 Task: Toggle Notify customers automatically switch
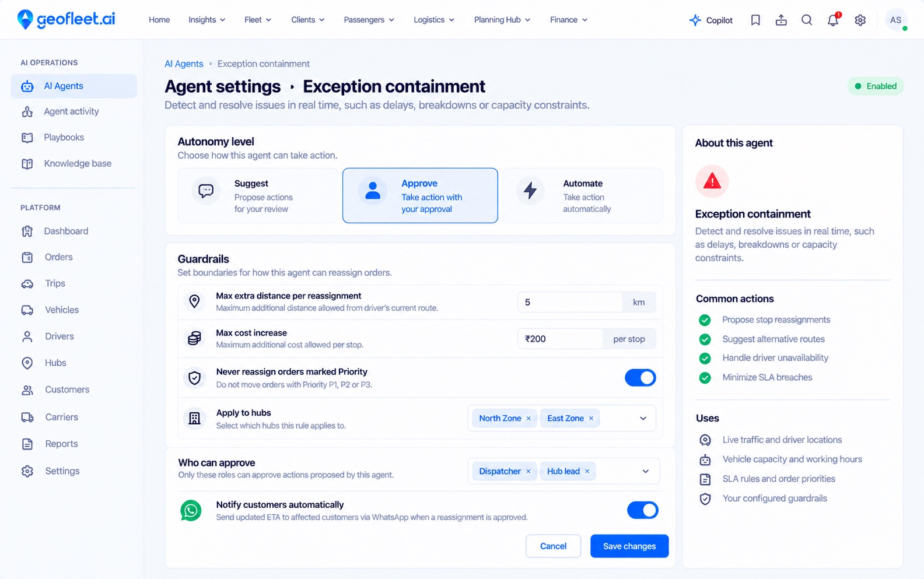click(643, 510)
